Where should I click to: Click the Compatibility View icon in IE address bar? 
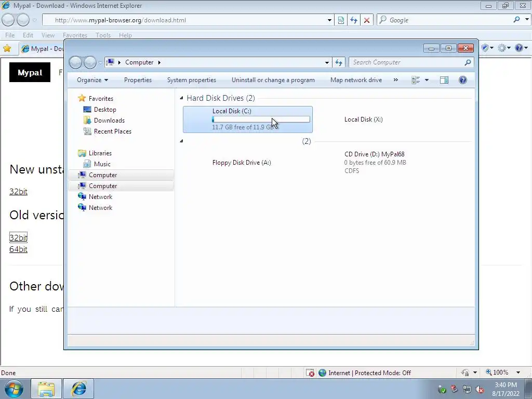tap(341, 20)
